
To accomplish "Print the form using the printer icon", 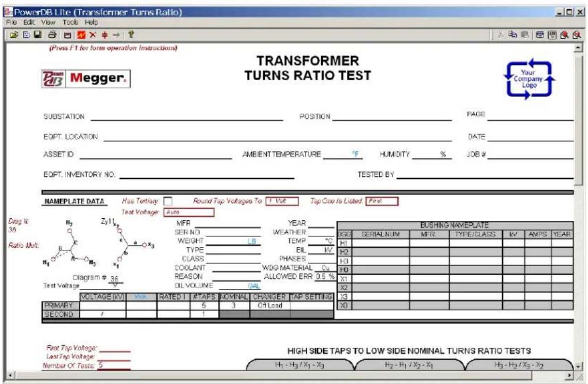I will click(52, 35).
